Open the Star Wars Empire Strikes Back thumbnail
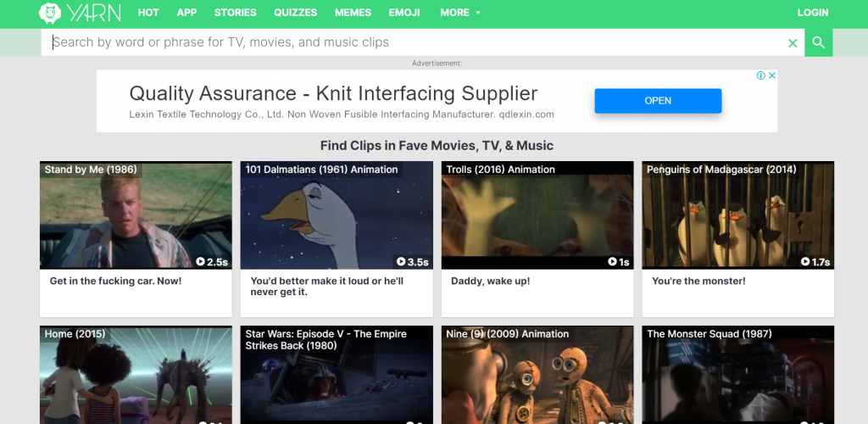The width and height of the screenshot is (868, 424). (x=337, y=375)
